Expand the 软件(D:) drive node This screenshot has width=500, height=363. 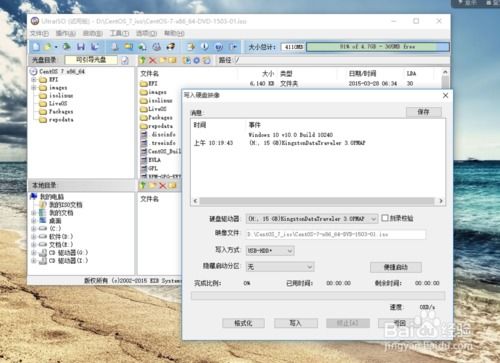[x=34, y=236]
